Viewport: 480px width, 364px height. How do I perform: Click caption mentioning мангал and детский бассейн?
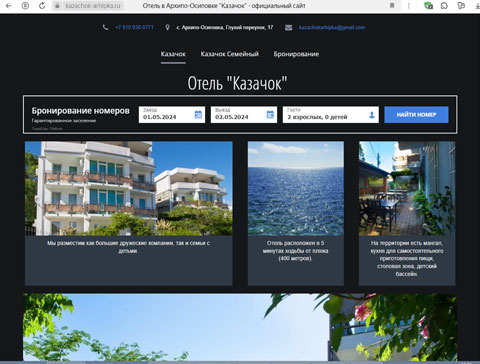point(407,258)
